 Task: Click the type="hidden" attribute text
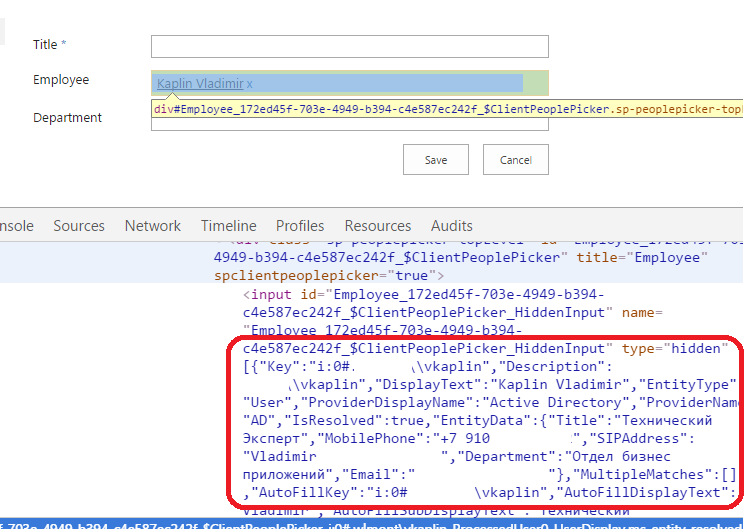coord(674,348)
